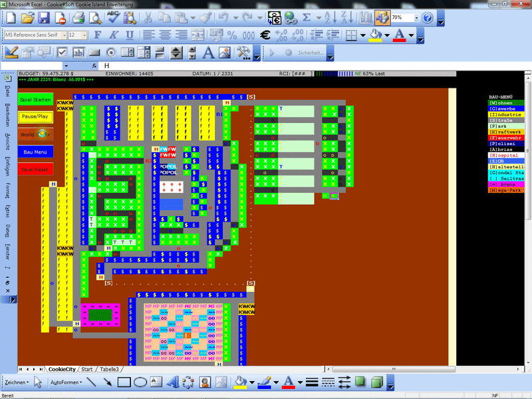The width and height of the screenshot is (532, 399).
Task: Click the Paste clipboard icon
Action: pos(181,18)
